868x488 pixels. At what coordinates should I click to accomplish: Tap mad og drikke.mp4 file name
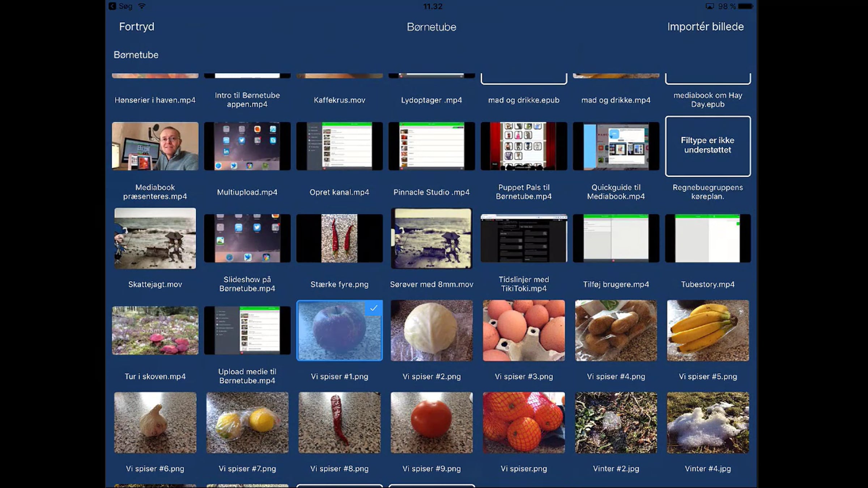coord(616,100)
